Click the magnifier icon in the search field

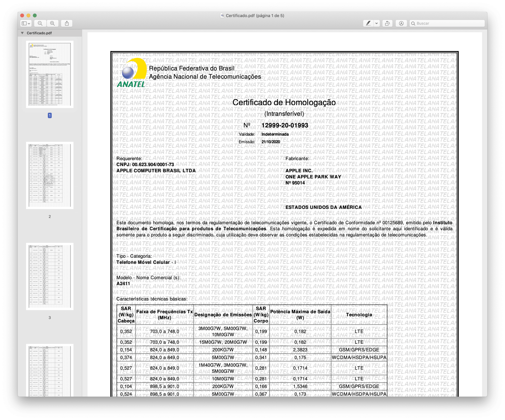(413, 23)
